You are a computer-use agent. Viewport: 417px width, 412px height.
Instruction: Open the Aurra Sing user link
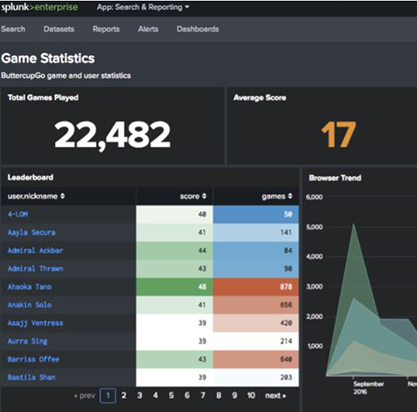[27, 341]
